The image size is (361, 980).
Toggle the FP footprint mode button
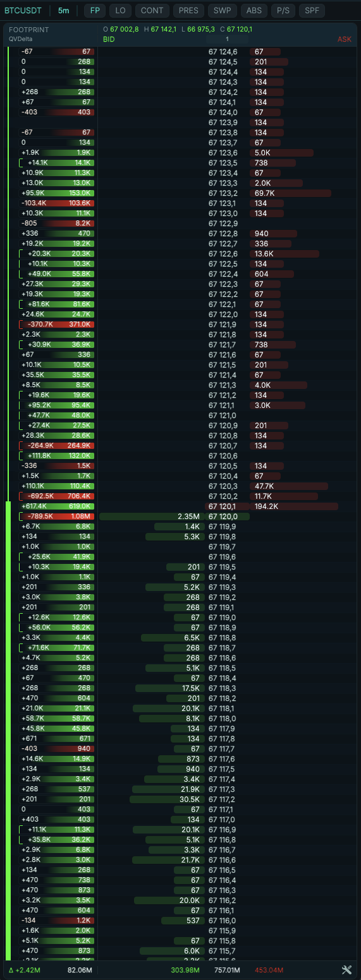pos(95,10)
